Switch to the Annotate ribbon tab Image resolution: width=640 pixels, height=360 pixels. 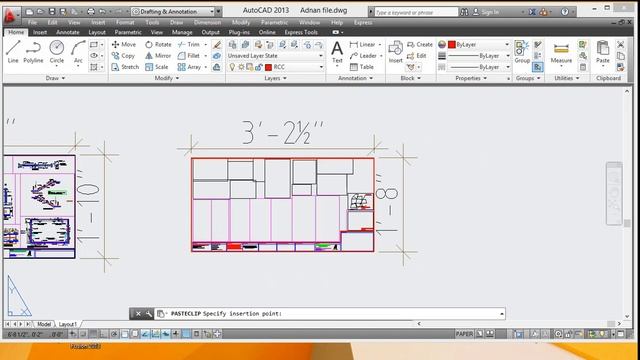(68, 32)
